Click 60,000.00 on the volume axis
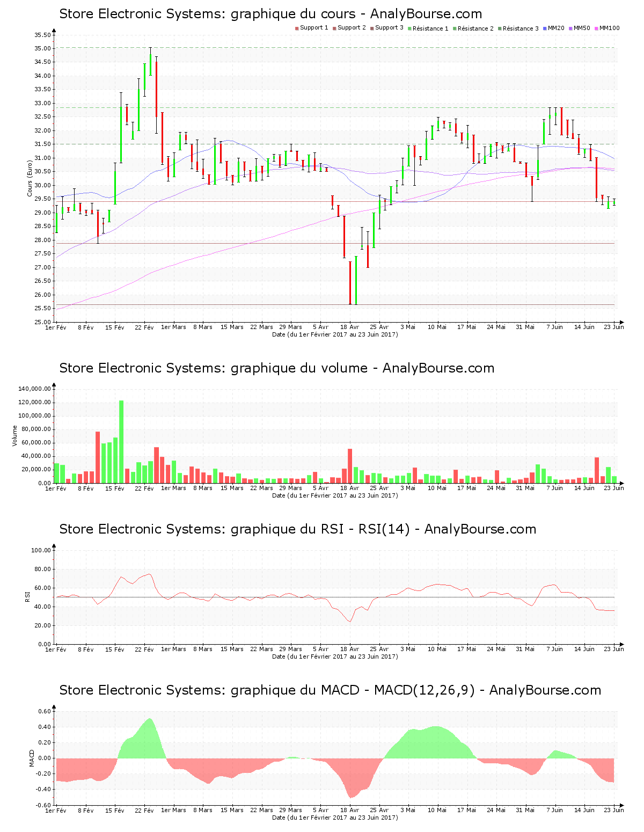 pos(36,442)
